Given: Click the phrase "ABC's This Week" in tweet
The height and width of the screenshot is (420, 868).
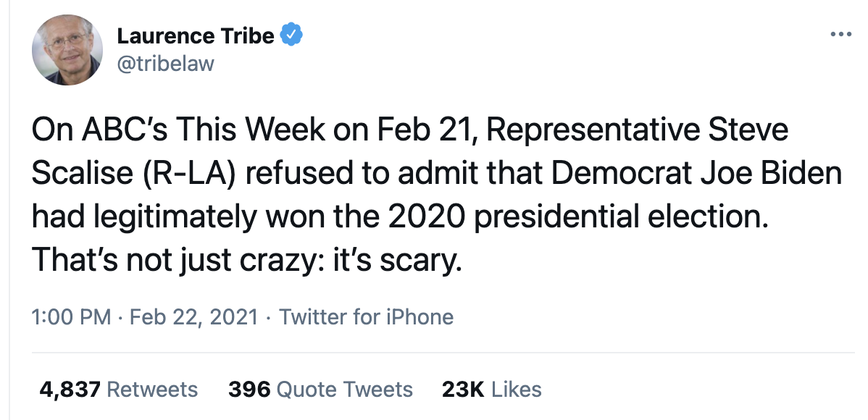Looking at the screenshot, I should (203, 130).
